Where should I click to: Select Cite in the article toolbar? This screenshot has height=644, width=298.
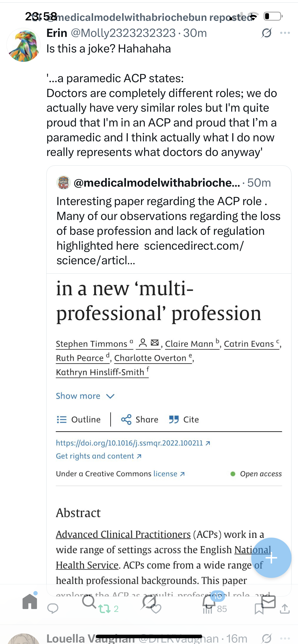click(x=184, y=420)
